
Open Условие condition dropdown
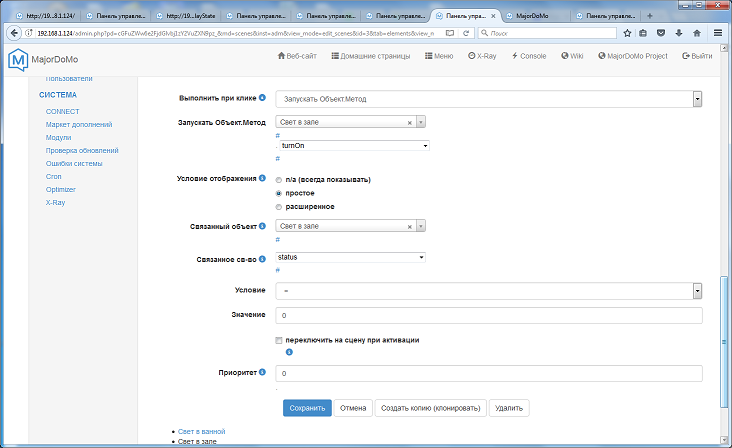tap(489, 291)
